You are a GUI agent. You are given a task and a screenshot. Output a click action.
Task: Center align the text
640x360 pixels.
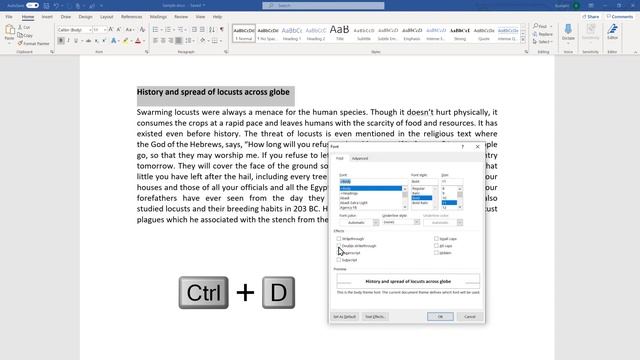coord(163,41)
